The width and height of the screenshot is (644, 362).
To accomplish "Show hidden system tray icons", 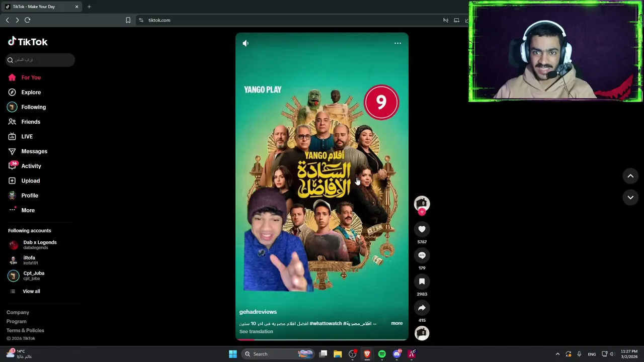I will click(x=557, y=354).
